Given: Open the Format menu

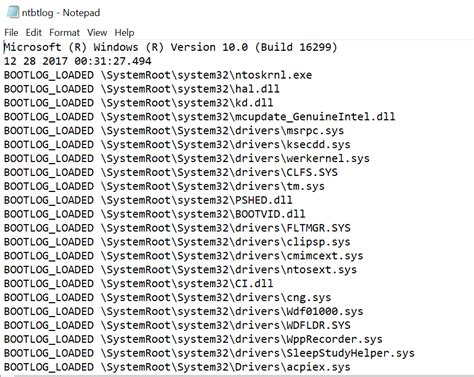Looking at the screenshot, I should 64,33.
